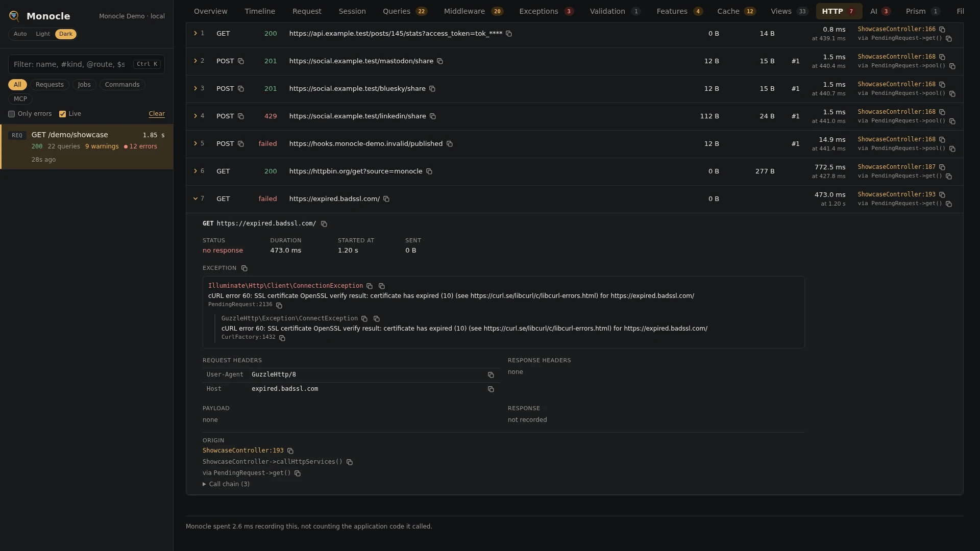Copy the GET URL in the detail header
This screenshot has height=551, width=980.
click(x=324, y=224)
